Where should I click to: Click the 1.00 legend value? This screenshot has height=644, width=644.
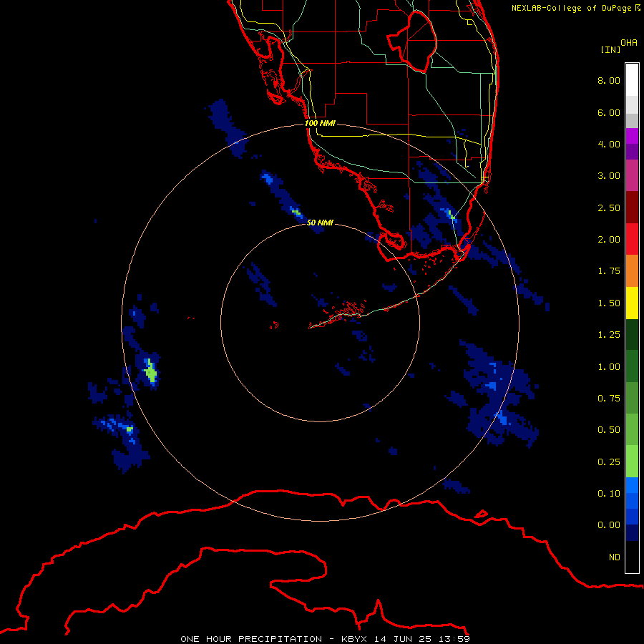coord(609,367)
